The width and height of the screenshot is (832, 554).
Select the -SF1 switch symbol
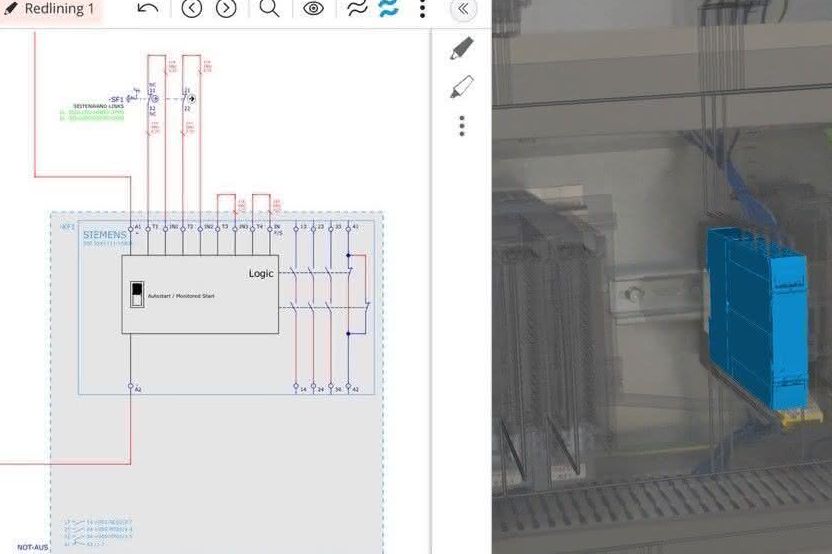point(132,96)
